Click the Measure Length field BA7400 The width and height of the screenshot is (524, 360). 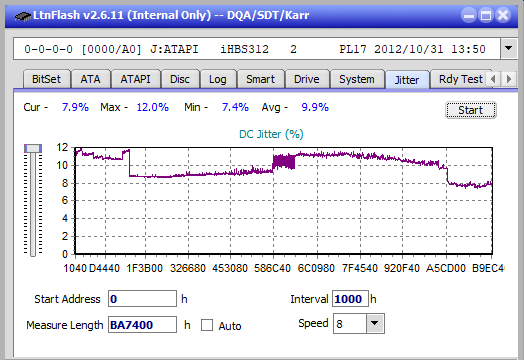click(142, 325)
